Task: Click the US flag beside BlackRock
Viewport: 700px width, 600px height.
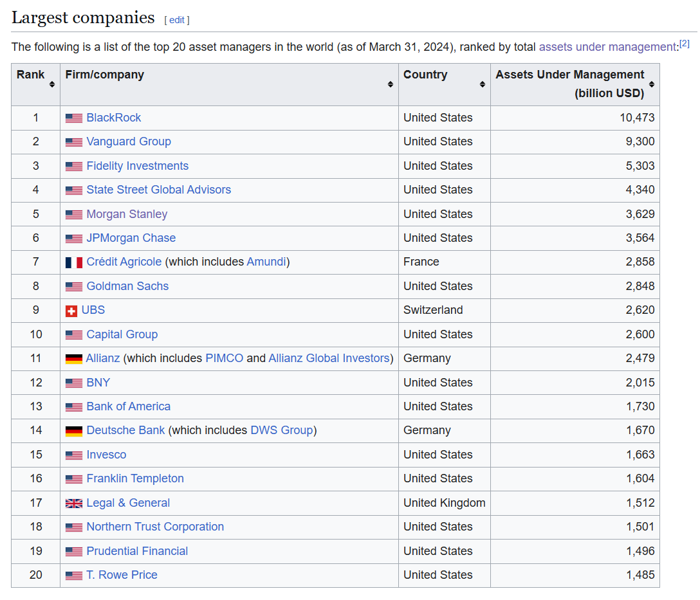Action: coord(73,118)
